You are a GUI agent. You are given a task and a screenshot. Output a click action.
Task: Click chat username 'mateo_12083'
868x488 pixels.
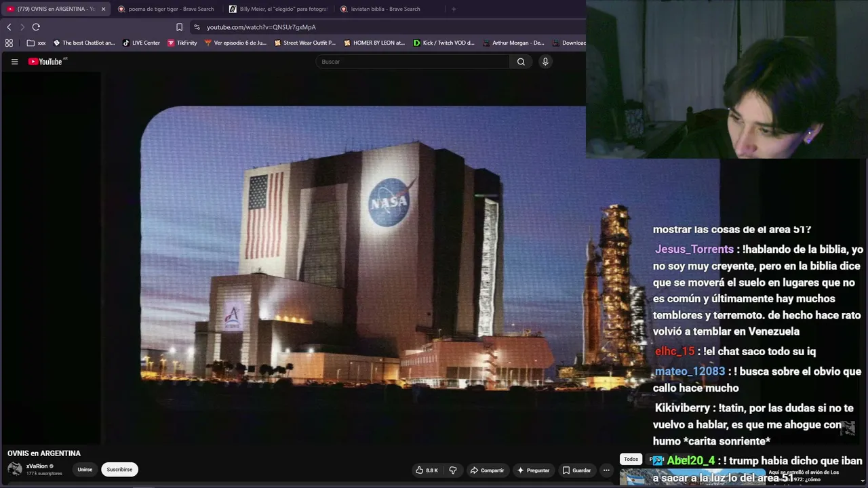click(x=690, y=371)
